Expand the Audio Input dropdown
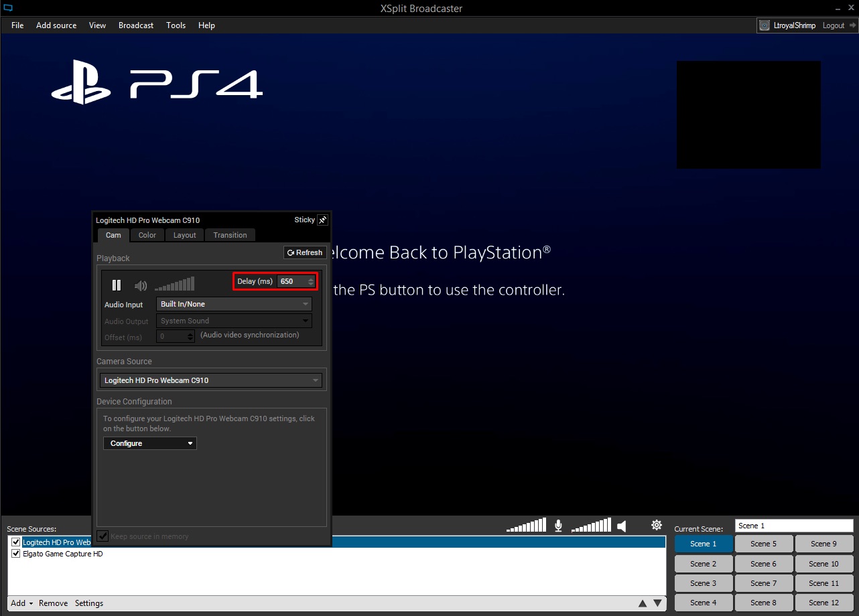The height and width of the screenshot is (616, 859). click(234, 304)
